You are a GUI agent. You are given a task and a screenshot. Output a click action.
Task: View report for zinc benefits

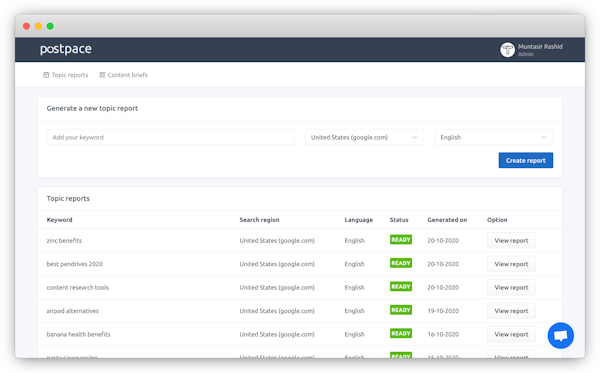pyautogui.click(x=511, y=241)
